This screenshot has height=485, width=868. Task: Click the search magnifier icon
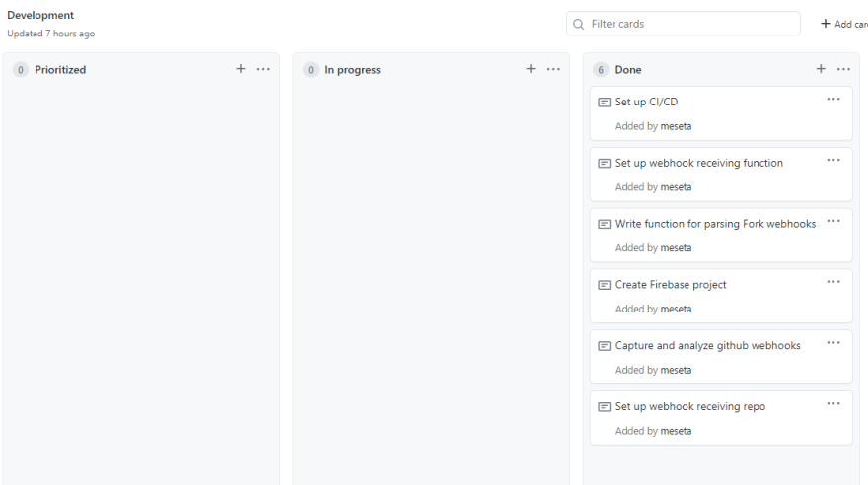(x=578, y=24)
